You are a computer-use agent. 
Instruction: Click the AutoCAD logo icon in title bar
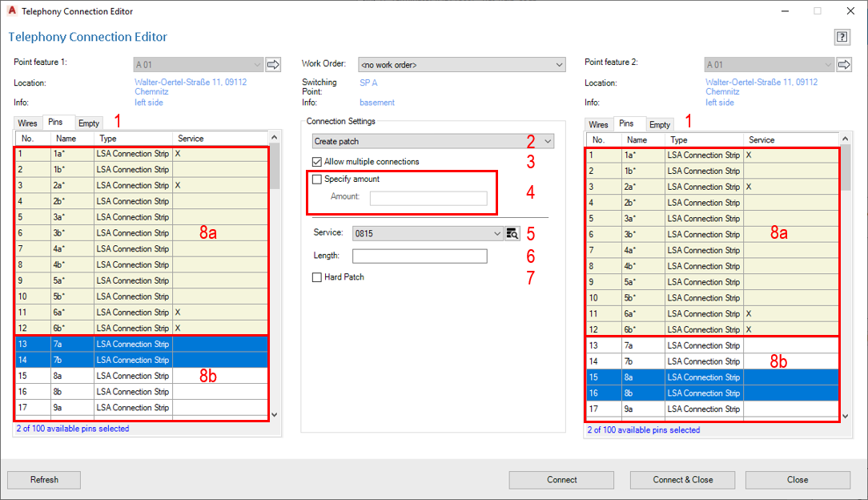(12, 10)
